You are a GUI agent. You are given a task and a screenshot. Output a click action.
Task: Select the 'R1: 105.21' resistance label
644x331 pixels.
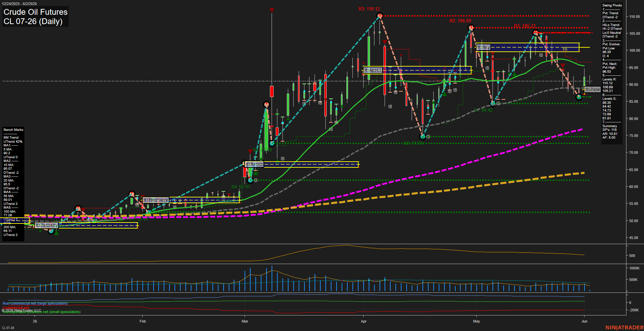click(525, 26)
